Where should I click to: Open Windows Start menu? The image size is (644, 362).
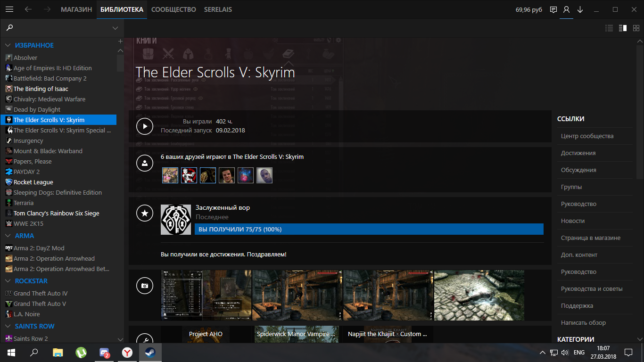(11, 352)
